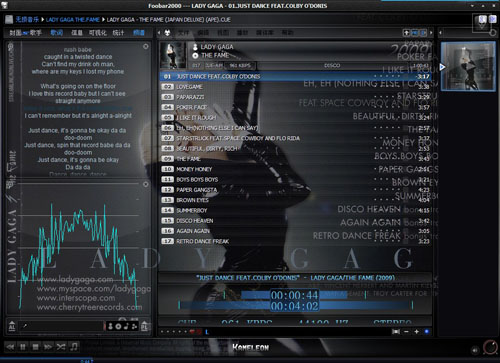500x363 pixels.
Task: Pause playback with the pause button
Action: [23, 347]
